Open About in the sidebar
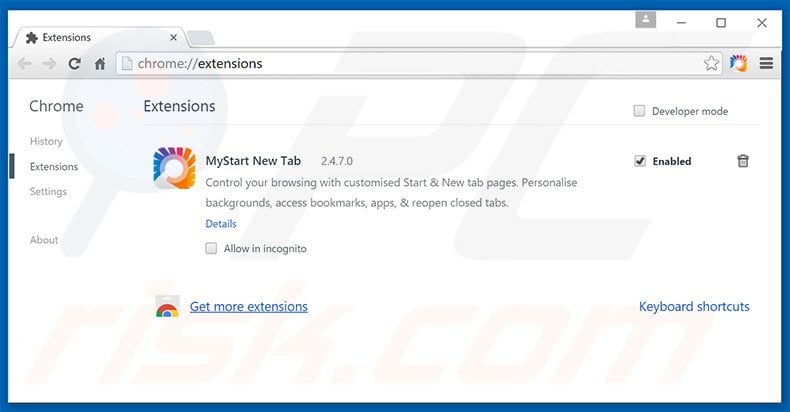The height and width of the screenshot is (412, 790). [44, 240]
